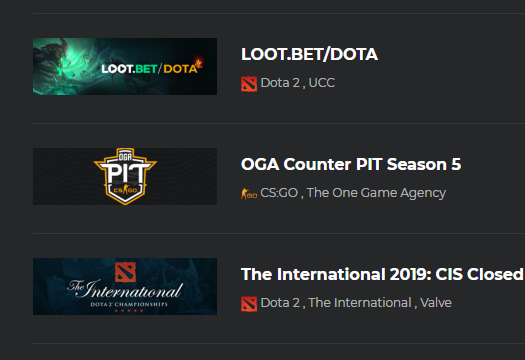Image resolution: width=525 pixels, height=360 pixels.
Task: Click the Dota 2 icon in The International row
Action: coord(249,304)
